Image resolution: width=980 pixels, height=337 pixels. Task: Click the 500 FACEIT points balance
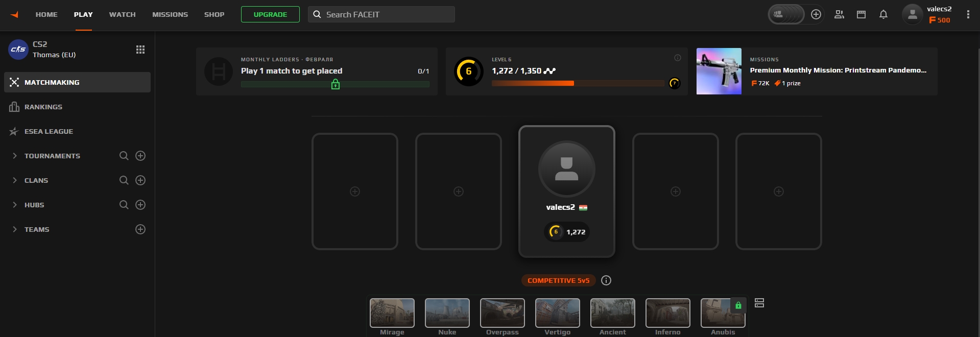coord(940,20)
